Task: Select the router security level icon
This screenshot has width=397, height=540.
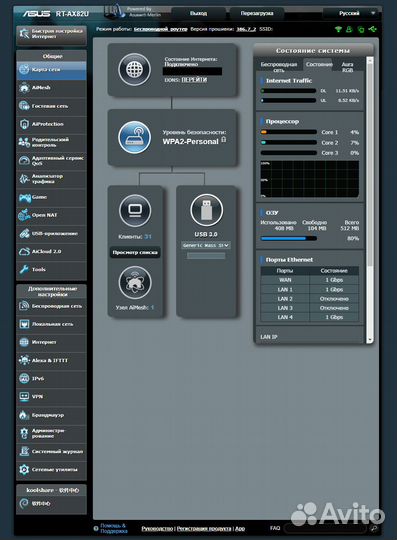Action: 134,137
